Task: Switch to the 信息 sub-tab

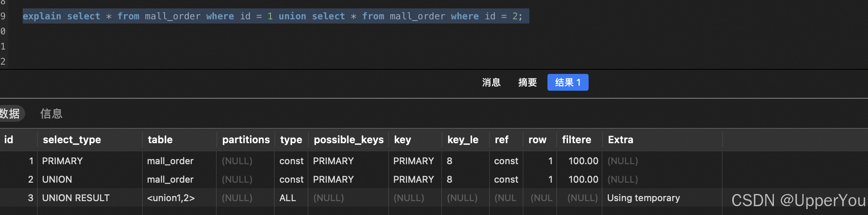Action: pyautogui.click(x=51, y=113)
